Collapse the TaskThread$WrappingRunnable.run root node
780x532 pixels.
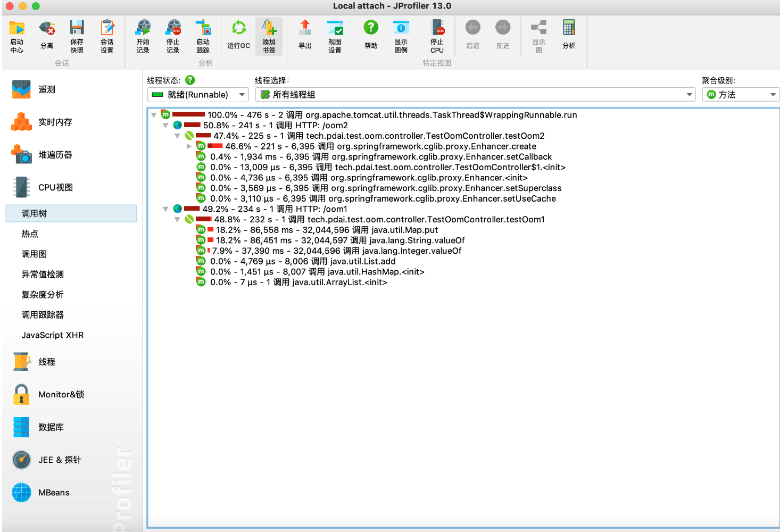(154, 115)
